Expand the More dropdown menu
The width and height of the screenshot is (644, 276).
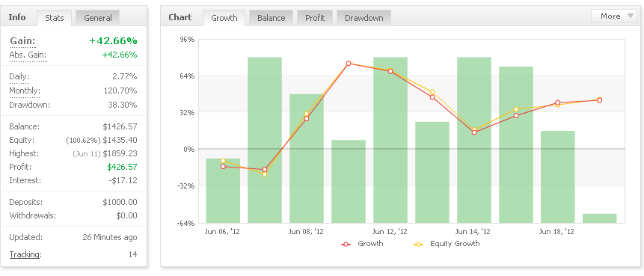[613, 16]
